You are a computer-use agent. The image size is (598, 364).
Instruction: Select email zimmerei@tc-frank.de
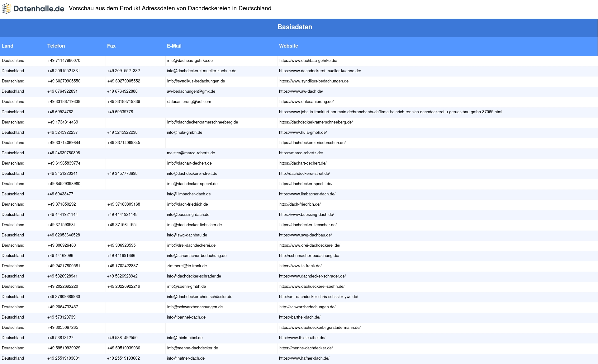(x=187, y=266)
